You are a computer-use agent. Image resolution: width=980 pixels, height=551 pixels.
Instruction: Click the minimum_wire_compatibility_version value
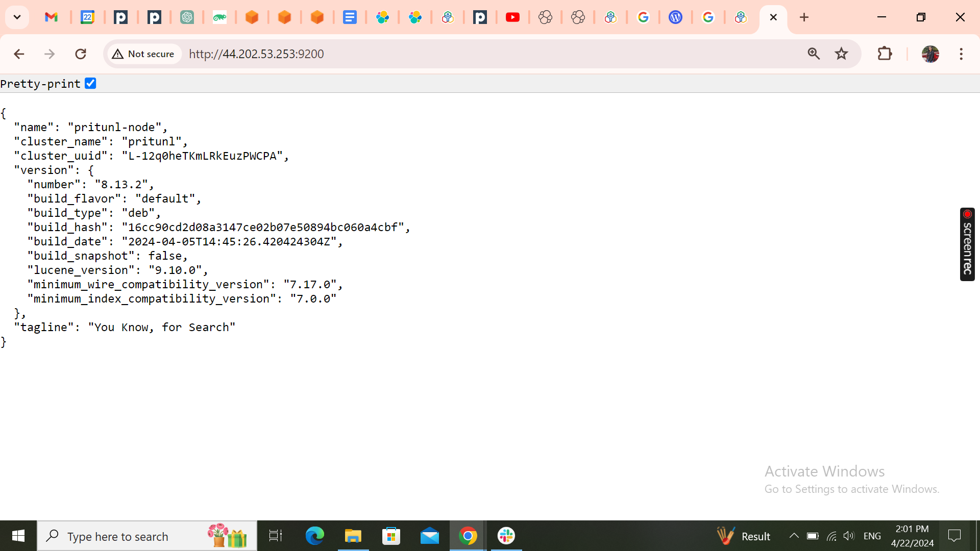[310, 284]
